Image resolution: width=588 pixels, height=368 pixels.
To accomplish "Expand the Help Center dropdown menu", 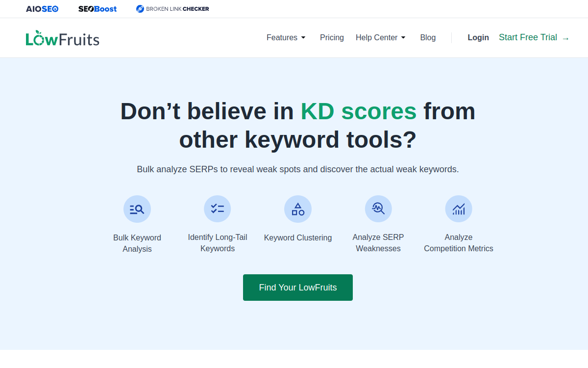I will click(x=381, y=38).
